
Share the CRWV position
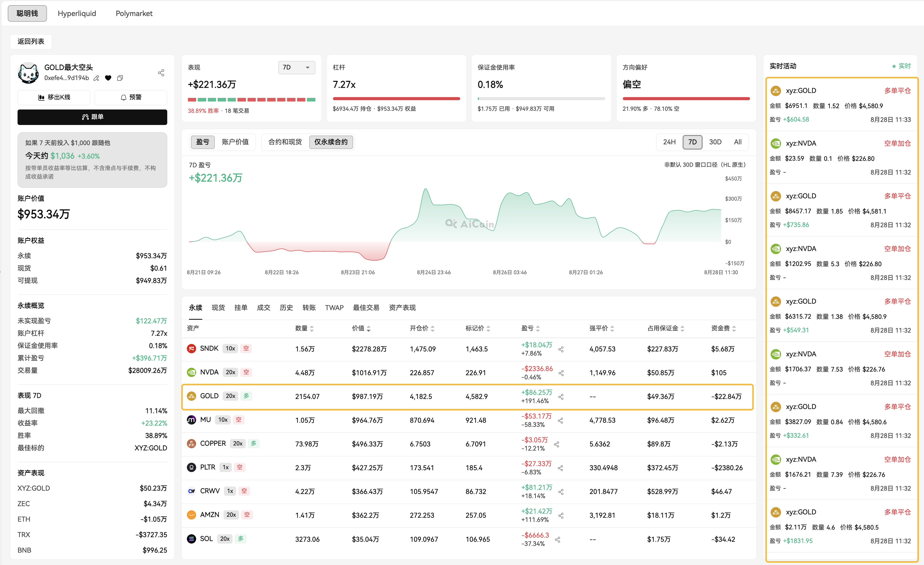[561, 492]
